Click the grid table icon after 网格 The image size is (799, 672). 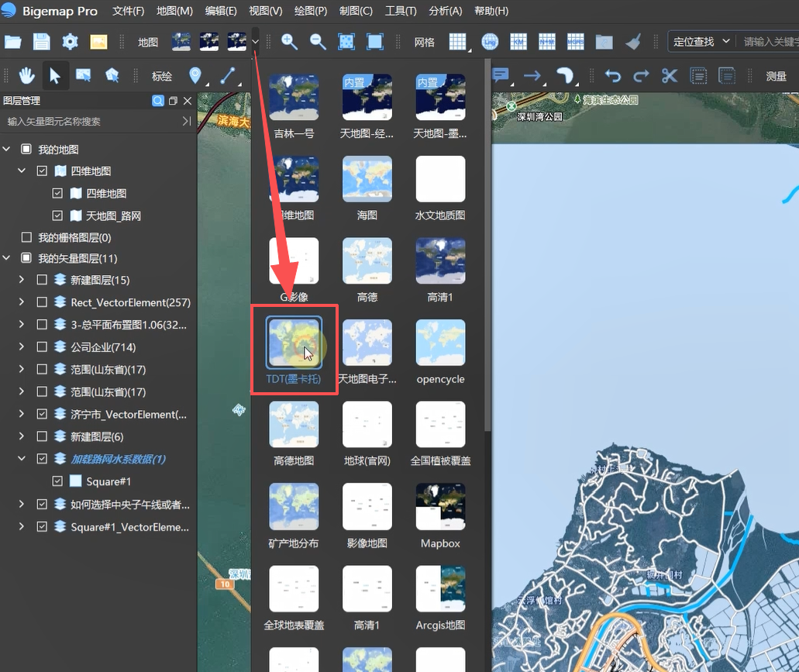click(x=457, y=42)
